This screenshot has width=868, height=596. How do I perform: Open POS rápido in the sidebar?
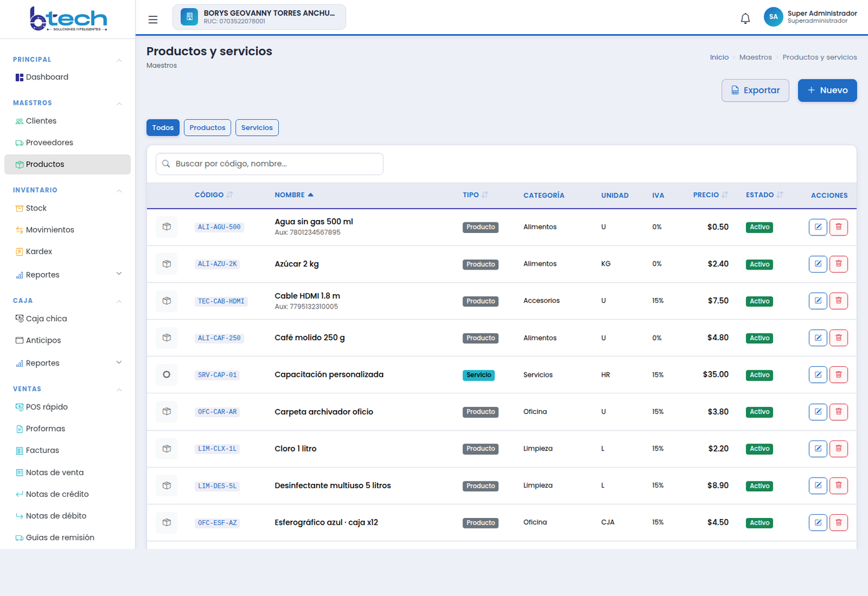(x=68, y=407)
